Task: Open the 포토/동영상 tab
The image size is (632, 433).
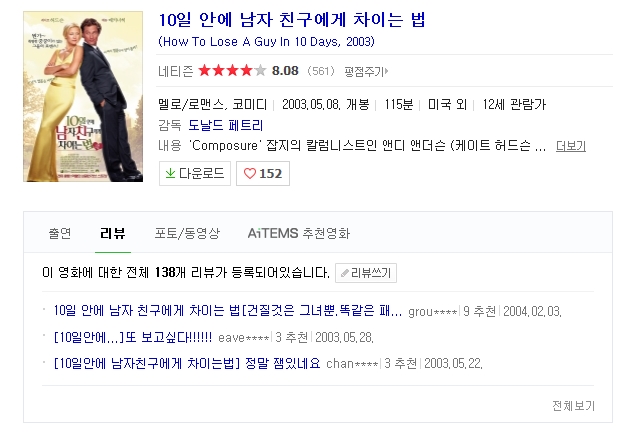Action: (x=187, y=233)
